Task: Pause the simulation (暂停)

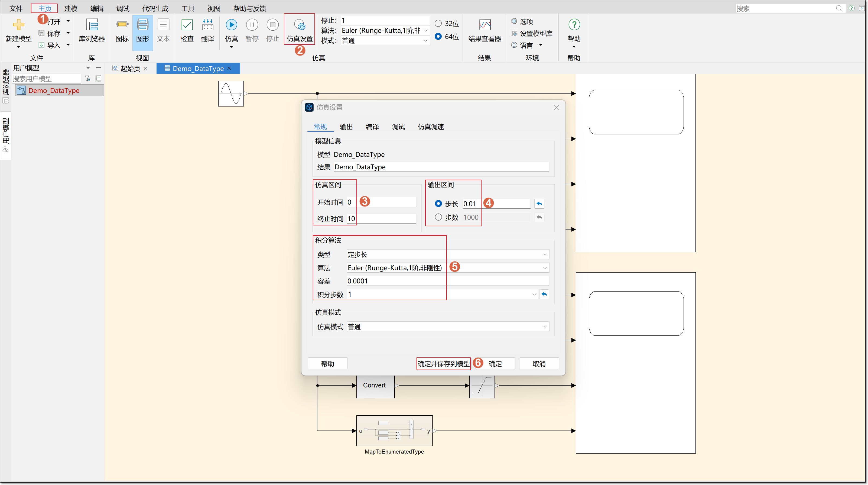Action: [x=252, y=25]
